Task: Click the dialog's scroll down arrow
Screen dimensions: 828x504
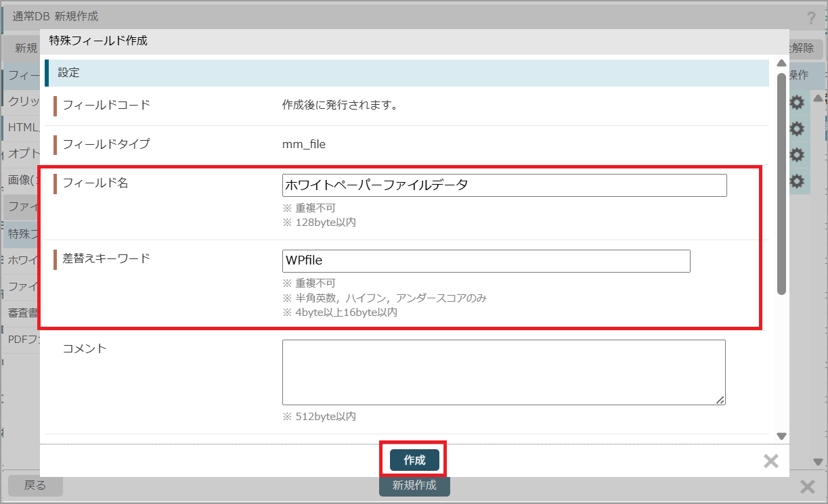Action: click(x=781, y=436)
